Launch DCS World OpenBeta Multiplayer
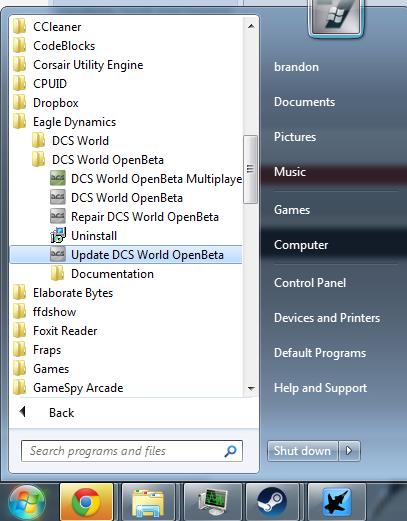 point(156,179)
